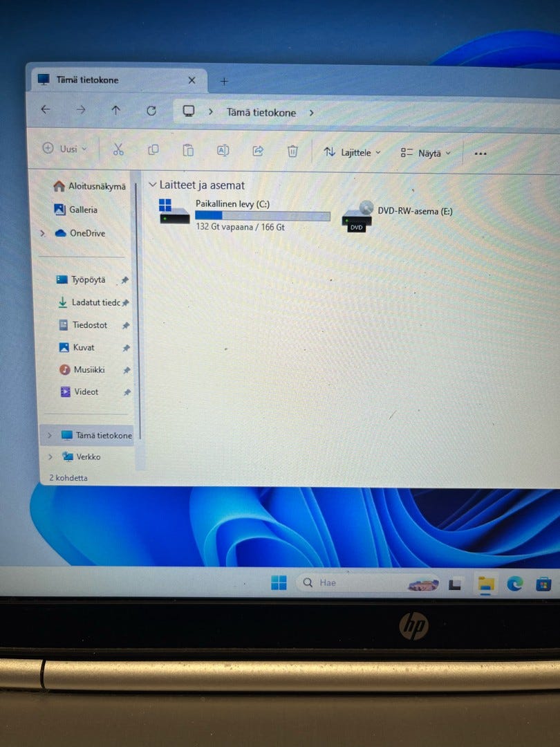Viewport: 560px width, 747px height.
Task: Select Verkko in the sidebar
Action: (82, 456)
